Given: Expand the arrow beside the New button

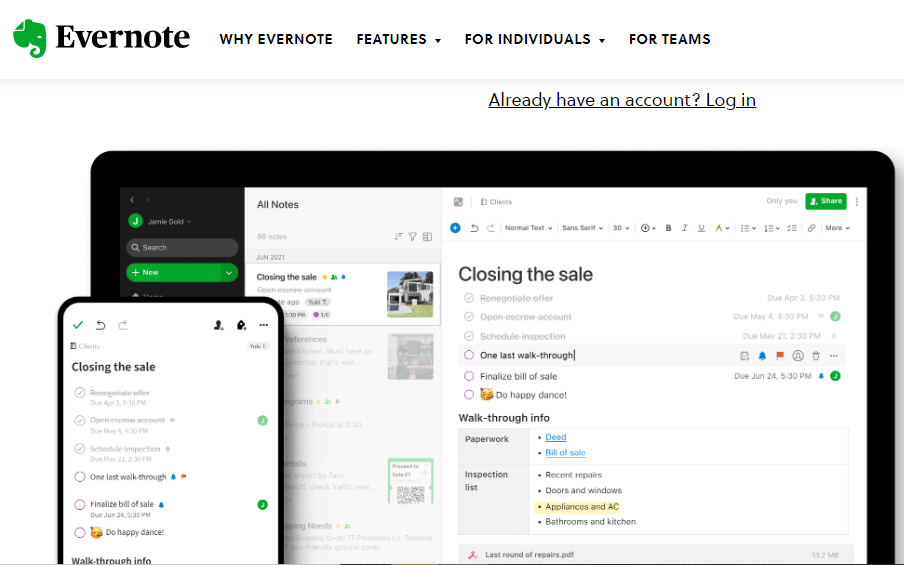Looking at the screenshot, I should (229, 272).
